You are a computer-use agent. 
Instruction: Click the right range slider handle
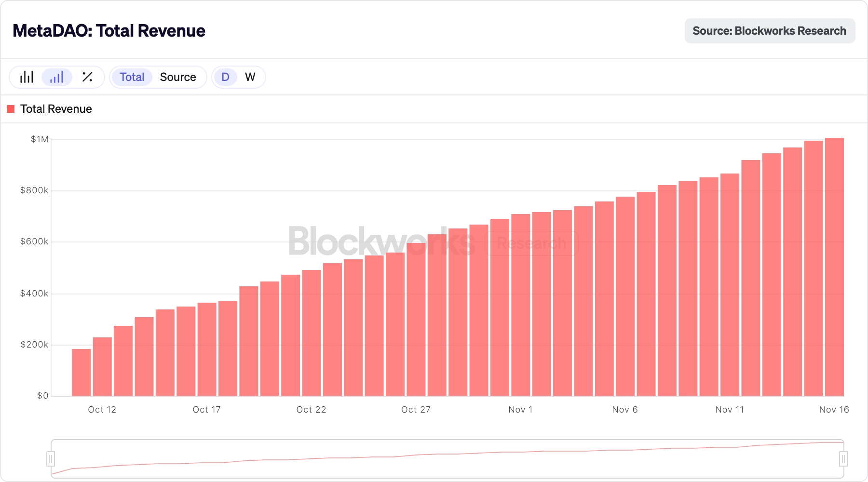click(x=843, y=458)
